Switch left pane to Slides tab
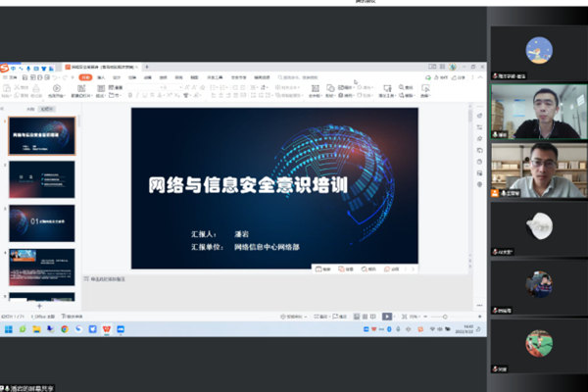 [47, 109]
